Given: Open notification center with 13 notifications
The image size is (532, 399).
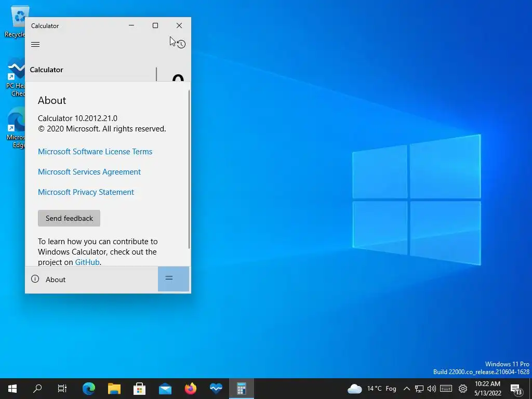Looking at the screenshot, I should pos(516,389).
